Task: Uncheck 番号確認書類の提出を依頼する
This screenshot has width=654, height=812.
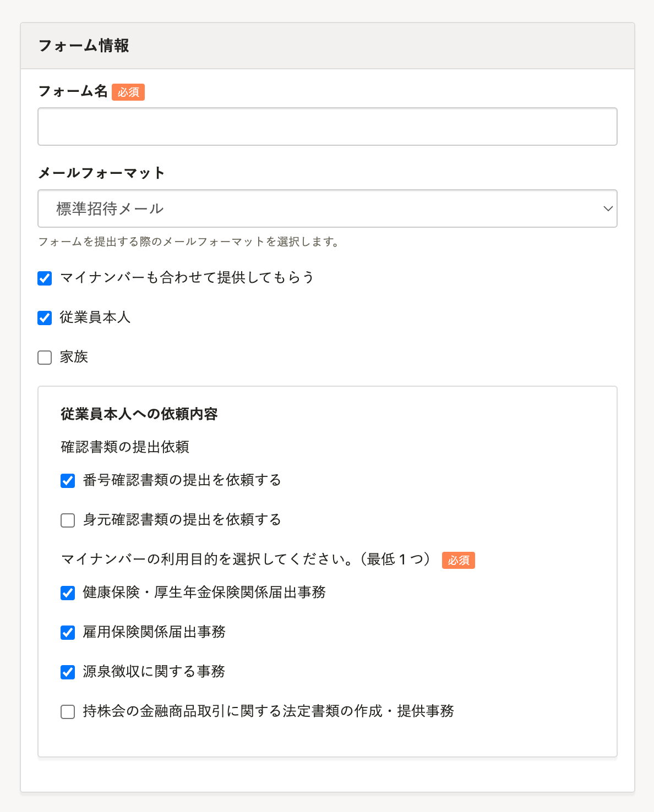Action: pos(68,481)
